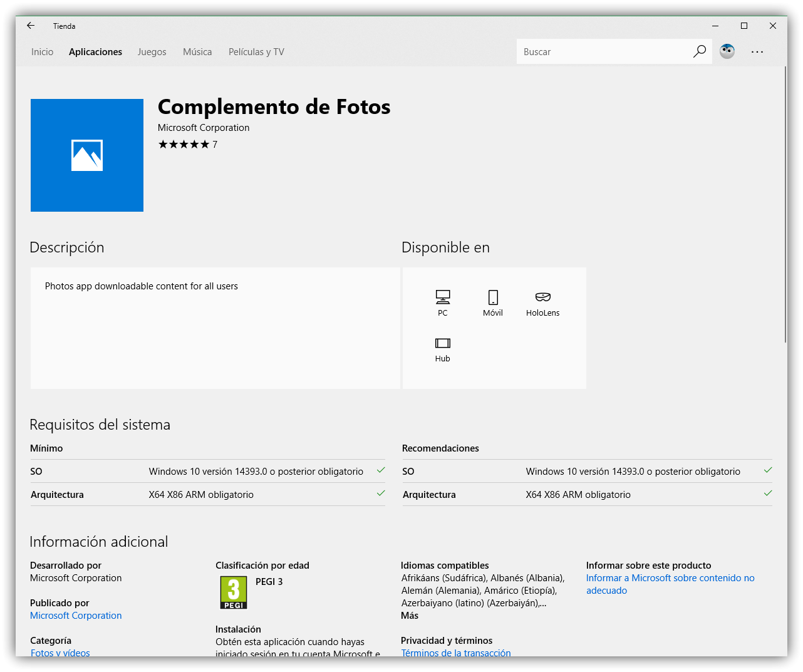The image size is (803, 672).
Task: Open Términos de la transacción link
Action: coord(456,653)
